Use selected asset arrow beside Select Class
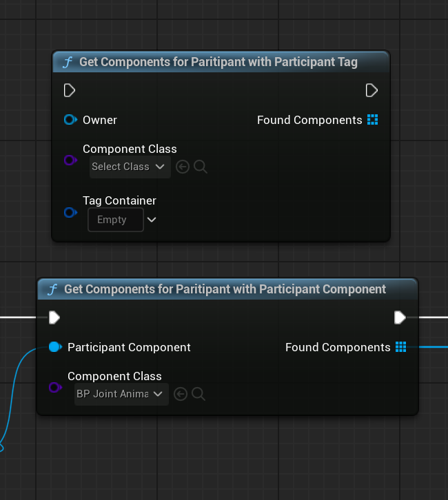 tap(183, 167)
